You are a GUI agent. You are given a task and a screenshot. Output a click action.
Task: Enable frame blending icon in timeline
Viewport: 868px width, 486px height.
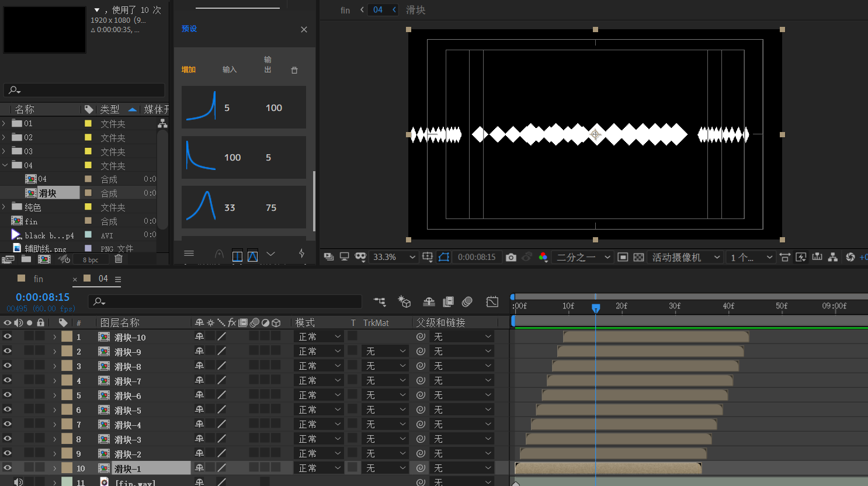click(448, 301)
